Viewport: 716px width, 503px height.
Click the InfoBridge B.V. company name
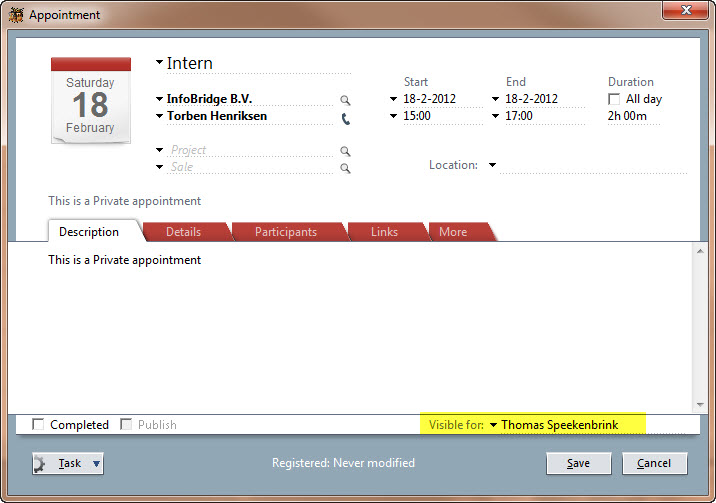209,99
